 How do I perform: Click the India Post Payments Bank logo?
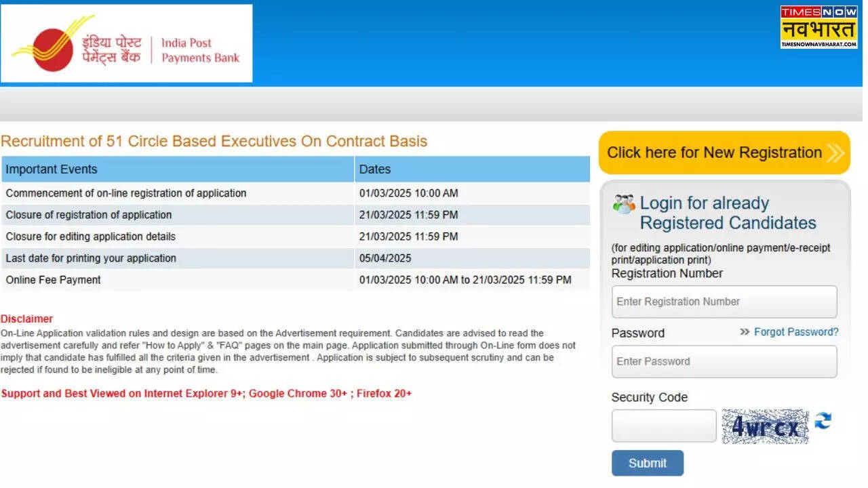126,44
